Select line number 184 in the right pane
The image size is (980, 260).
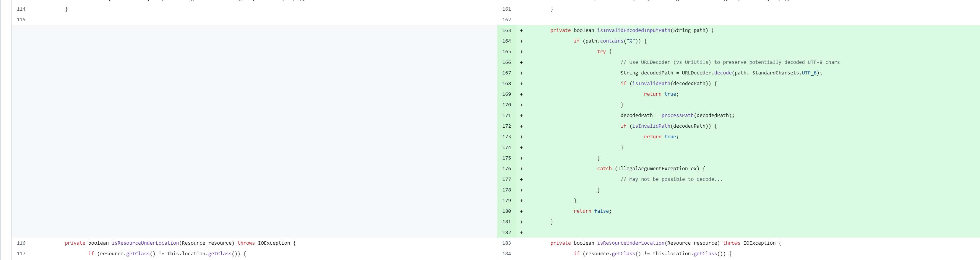coord(506,254)
